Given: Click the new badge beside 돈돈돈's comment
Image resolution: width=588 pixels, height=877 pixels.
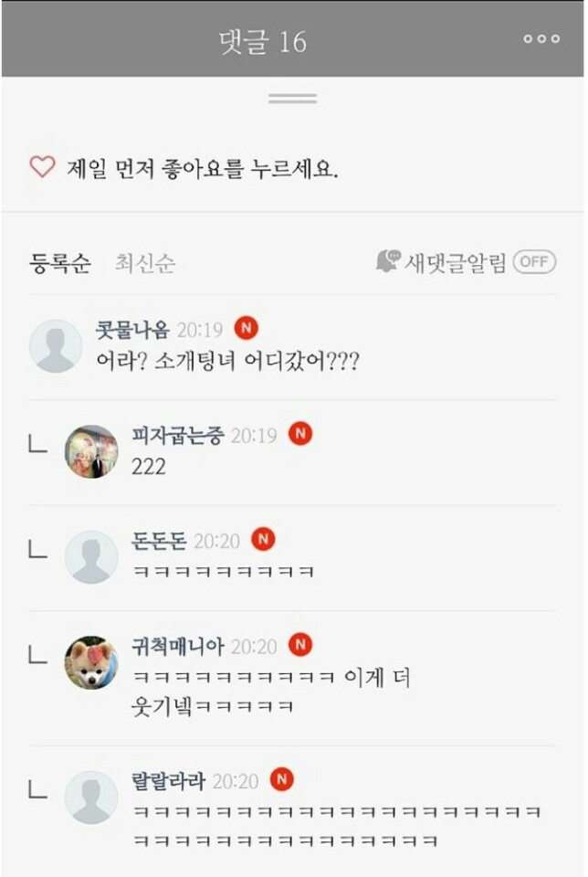Looking at the screenshot, I should click(x=263, y=539).
